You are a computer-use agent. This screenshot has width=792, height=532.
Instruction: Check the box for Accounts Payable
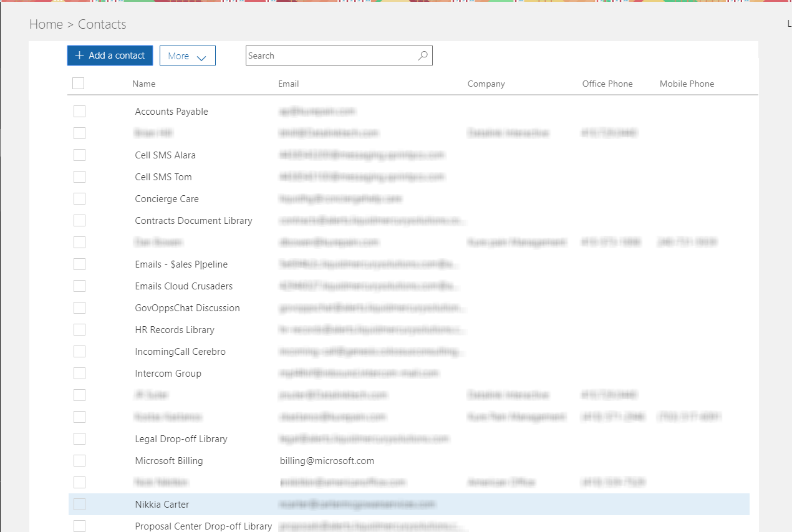click(79, 112)
